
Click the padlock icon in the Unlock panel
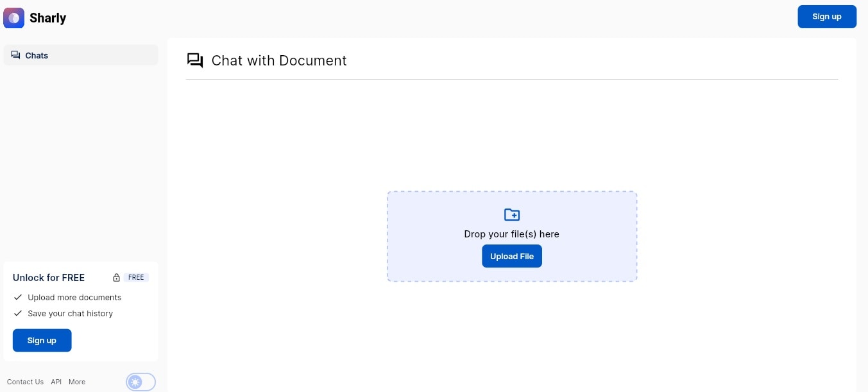pyautogui.click(x=116, y=278)
